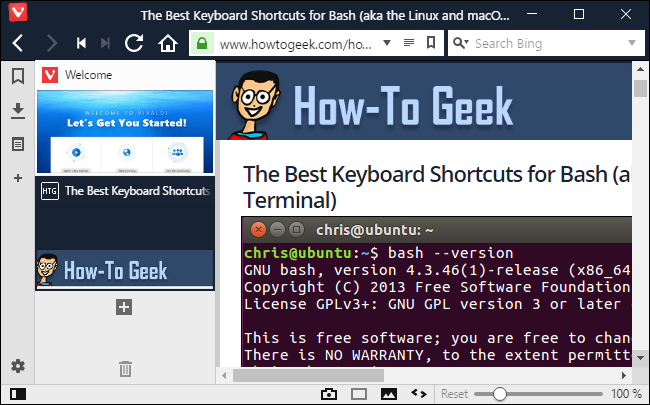650x405 pixels.
Task: Toggle the side panel visibility
Action: 18,394
